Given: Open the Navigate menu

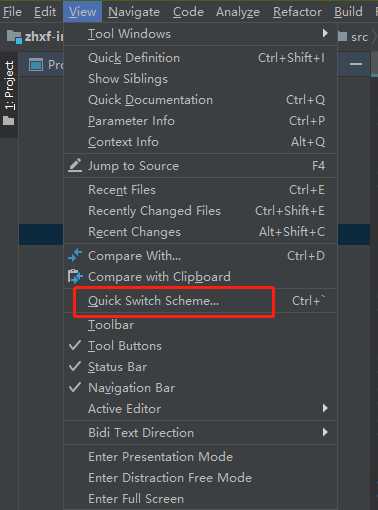Looking at the screenshot, I should coord(134,12).
